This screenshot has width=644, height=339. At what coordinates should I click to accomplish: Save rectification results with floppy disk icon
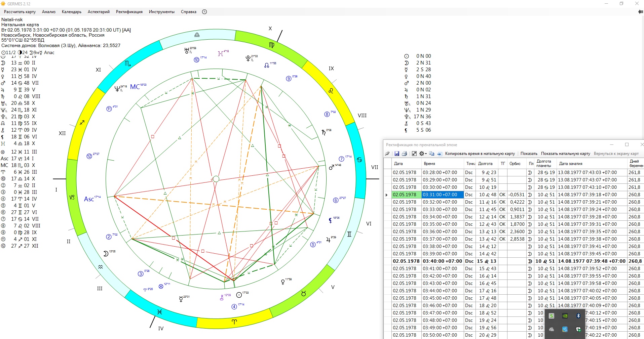(397, 154)
